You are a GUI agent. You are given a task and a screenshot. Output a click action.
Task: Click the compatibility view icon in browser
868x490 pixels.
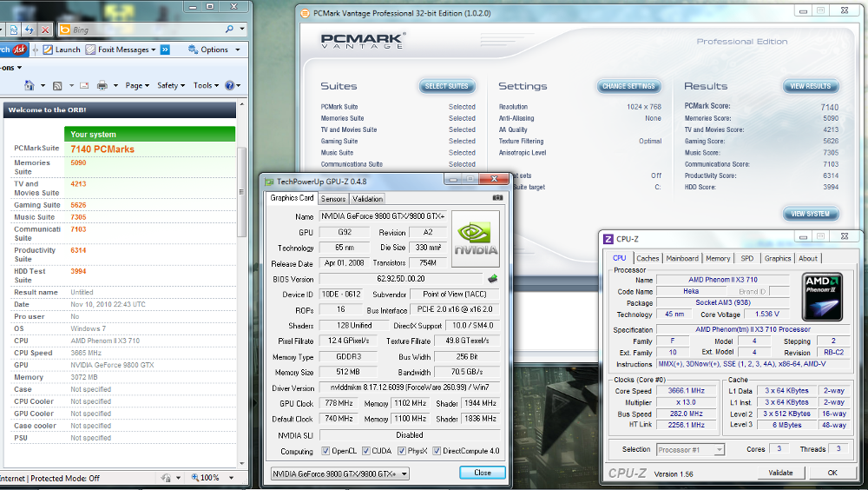coord(14,30)
